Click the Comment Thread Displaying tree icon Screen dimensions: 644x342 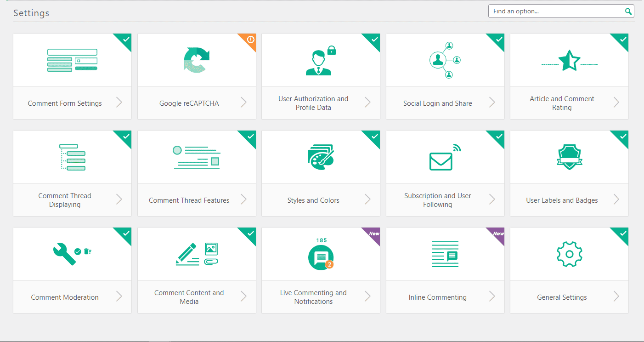point(72,157)
